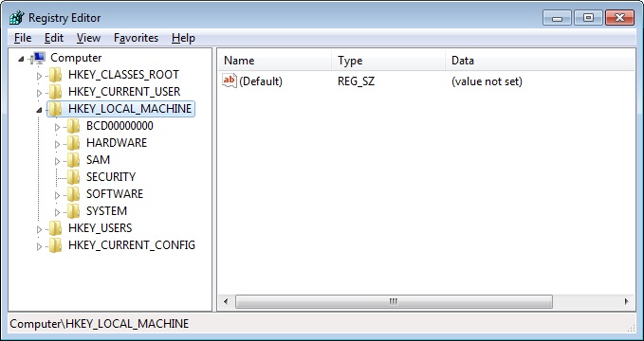The width and height of the screenshot is (644, 341).
Task: Minimize the Registry Editor window
Action: (x=557, y=18)
